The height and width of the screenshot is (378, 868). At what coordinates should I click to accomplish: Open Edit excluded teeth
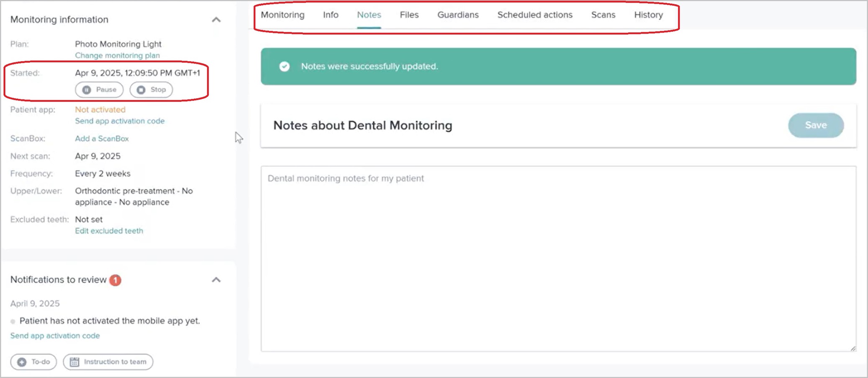pyautogui.click(x=109, y=230)
